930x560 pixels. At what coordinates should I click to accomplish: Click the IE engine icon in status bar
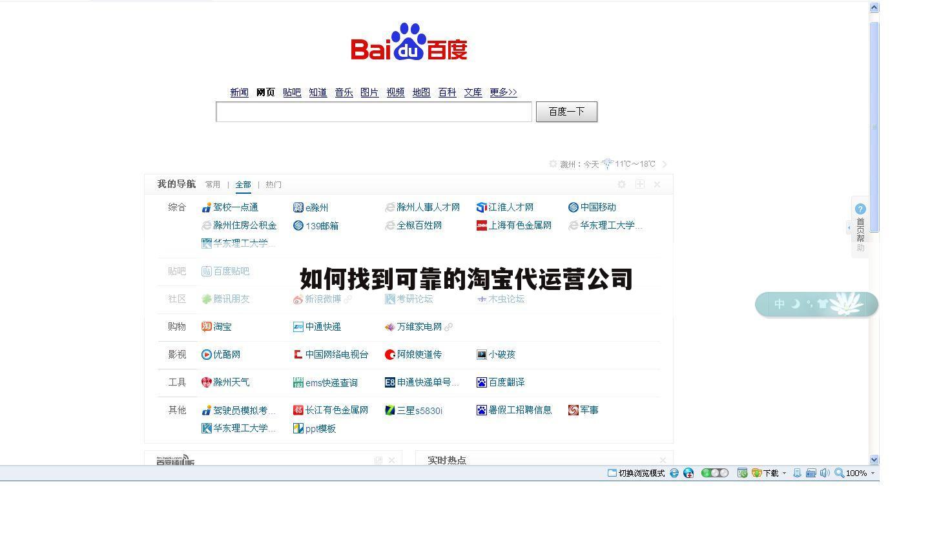coord(674,473)
